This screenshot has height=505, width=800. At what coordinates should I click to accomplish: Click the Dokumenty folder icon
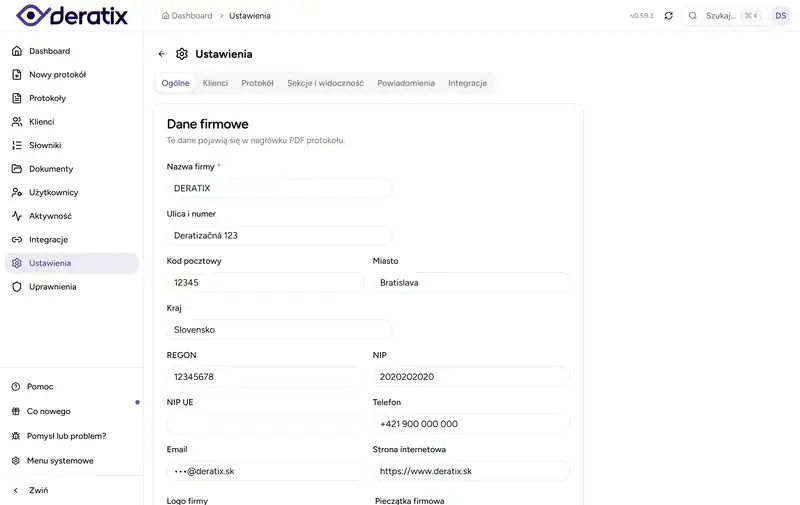pos(17,169)
